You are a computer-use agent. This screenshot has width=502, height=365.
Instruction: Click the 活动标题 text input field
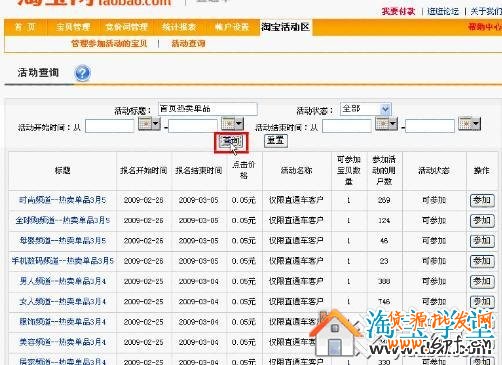click(208, 109)
